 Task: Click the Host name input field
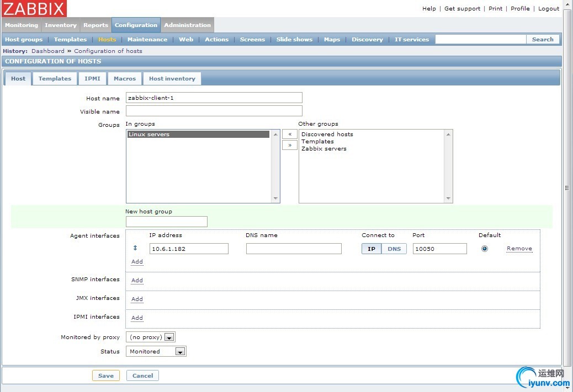pos(214,98)
